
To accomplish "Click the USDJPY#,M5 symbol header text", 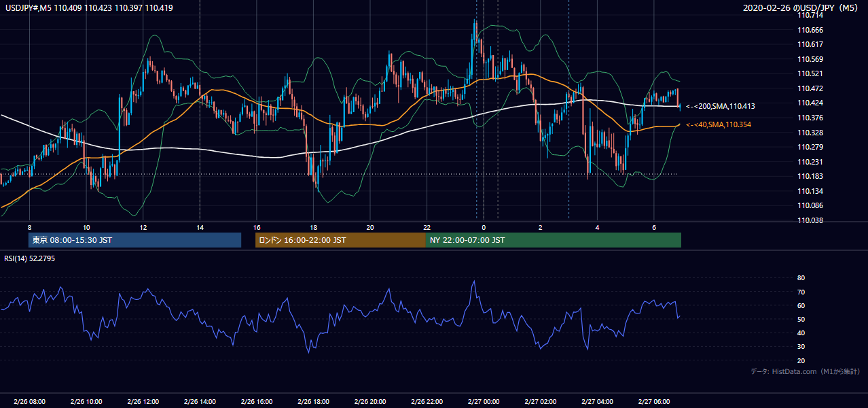I will click(x=90, y=8).
